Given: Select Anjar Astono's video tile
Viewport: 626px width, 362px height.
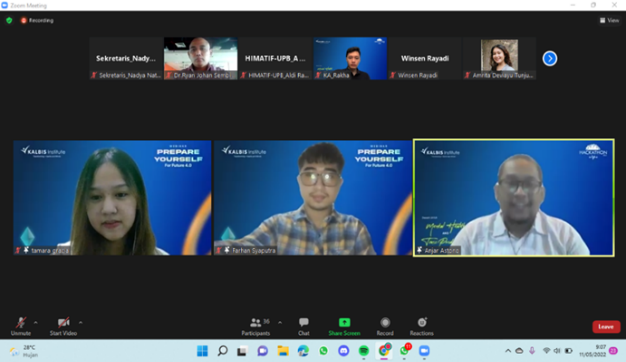Looking at the screenshot, I should 513,198.
